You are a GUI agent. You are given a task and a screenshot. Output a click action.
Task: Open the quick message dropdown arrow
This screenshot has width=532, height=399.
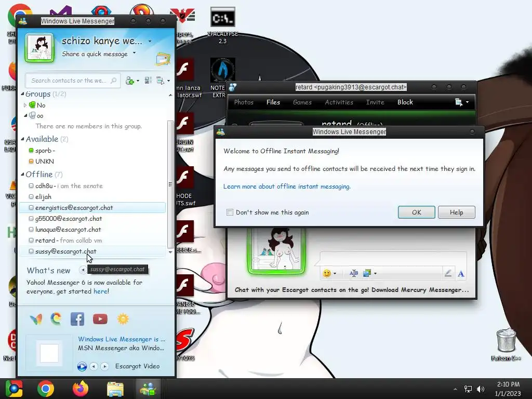[x=134, y=53]
